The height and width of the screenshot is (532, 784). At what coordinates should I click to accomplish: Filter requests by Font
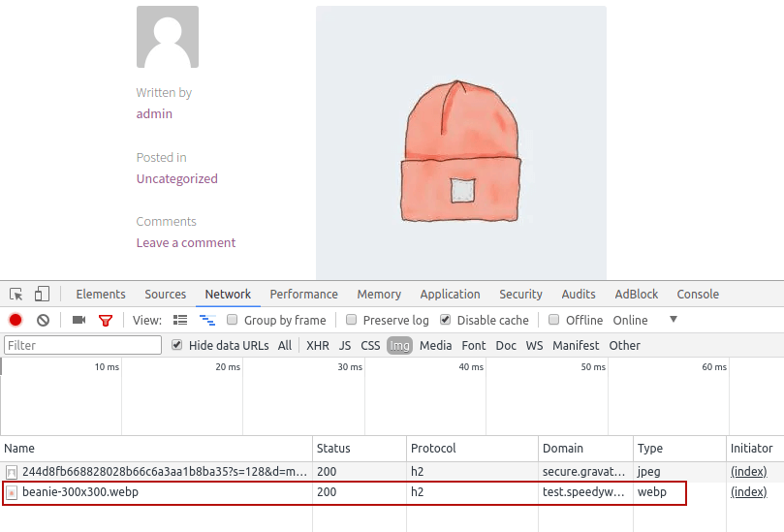[474, 346]
